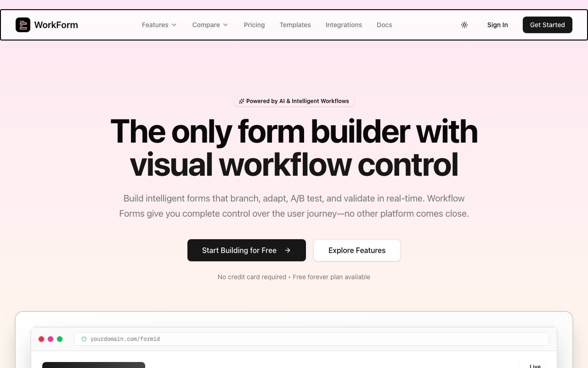588x368 pixels.
Task: Click the red window dot in preview
Action: 41,339
